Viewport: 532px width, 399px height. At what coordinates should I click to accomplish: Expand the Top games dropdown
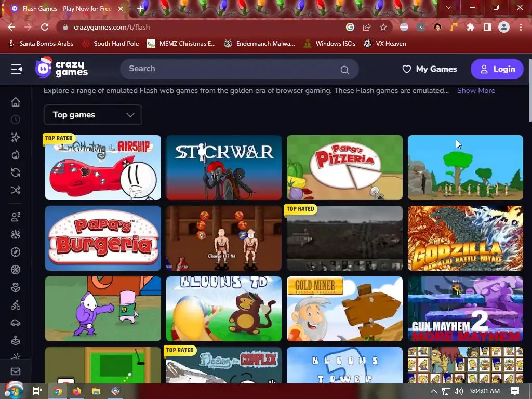coord(92,115)
